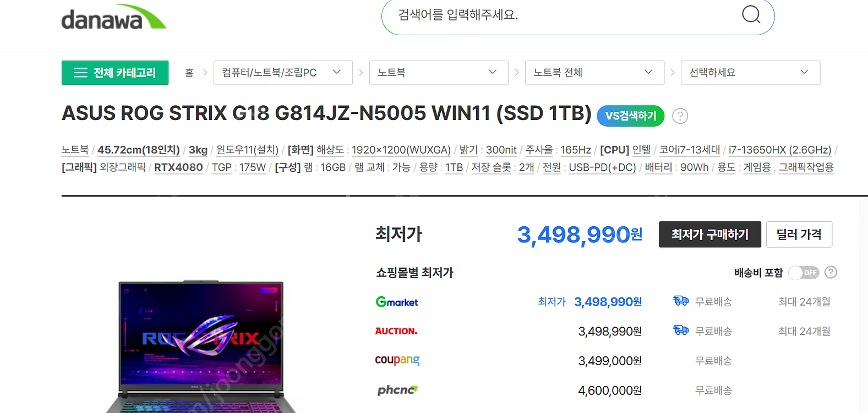Click the Auction delivery truck icon
Image resolution: width=868 pixels, height=413 pixels.
tap(681, 331)
